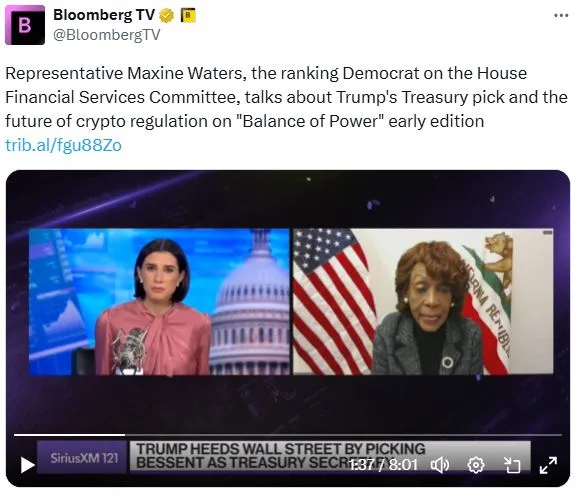The image size is (578, 496).
Task: Click the anchor's video frame
Action: [x=159, y=301]
